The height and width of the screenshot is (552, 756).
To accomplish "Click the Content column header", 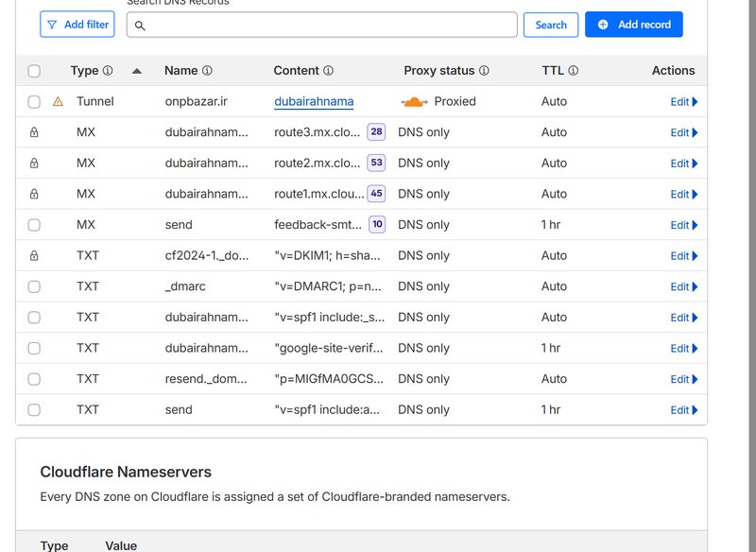I will [296, 70].
